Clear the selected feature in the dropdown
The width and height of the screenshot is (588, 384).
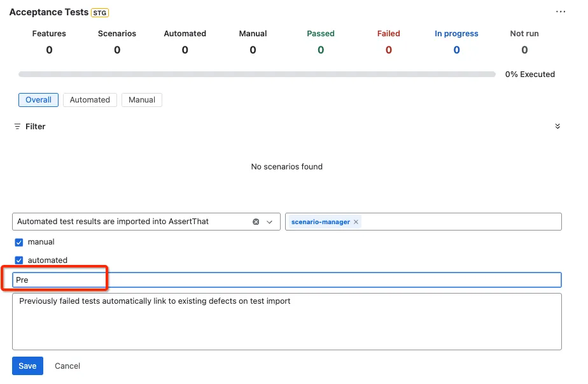(256, 222)
